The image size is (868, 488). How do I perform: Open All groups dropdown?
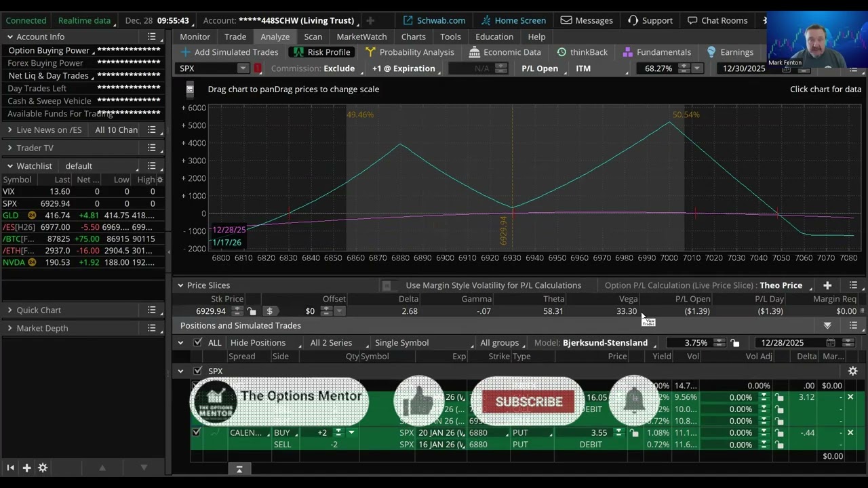tap(502, 343)
